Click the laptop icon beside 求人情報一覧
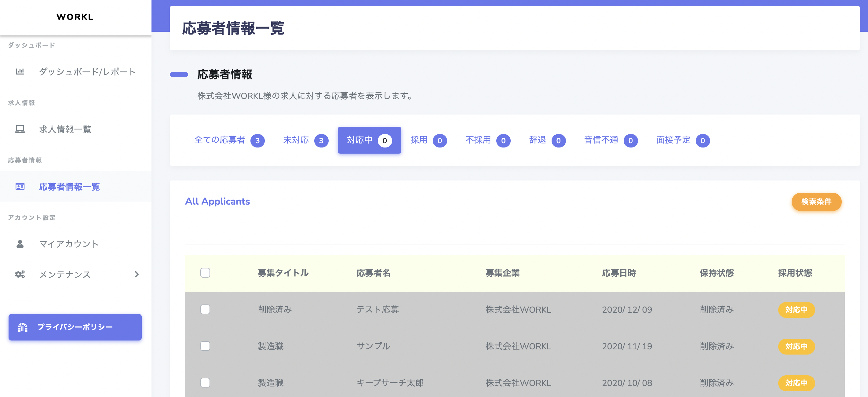This screenshot has height=397, width=868. coord(20,129)
